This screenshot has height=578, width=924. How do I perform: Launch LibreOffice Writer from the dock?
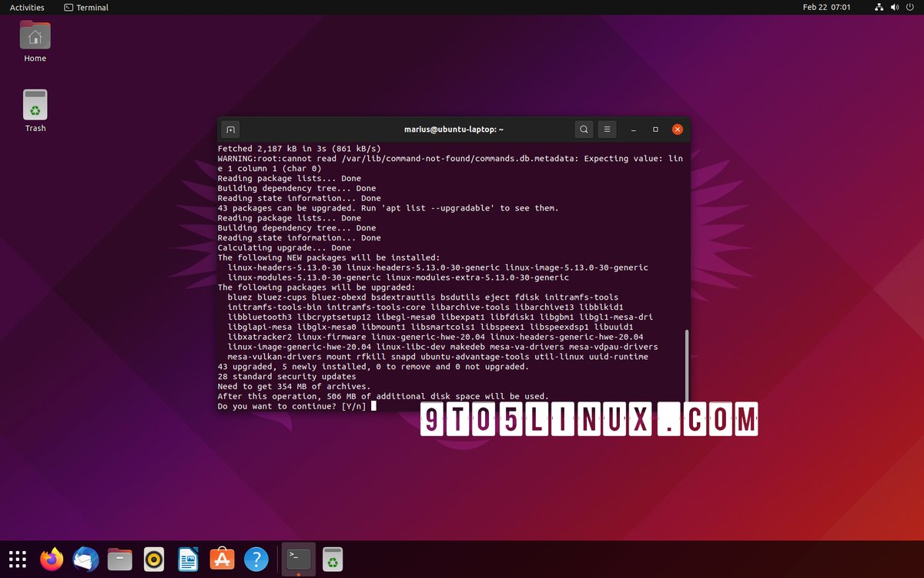[187, 559]
